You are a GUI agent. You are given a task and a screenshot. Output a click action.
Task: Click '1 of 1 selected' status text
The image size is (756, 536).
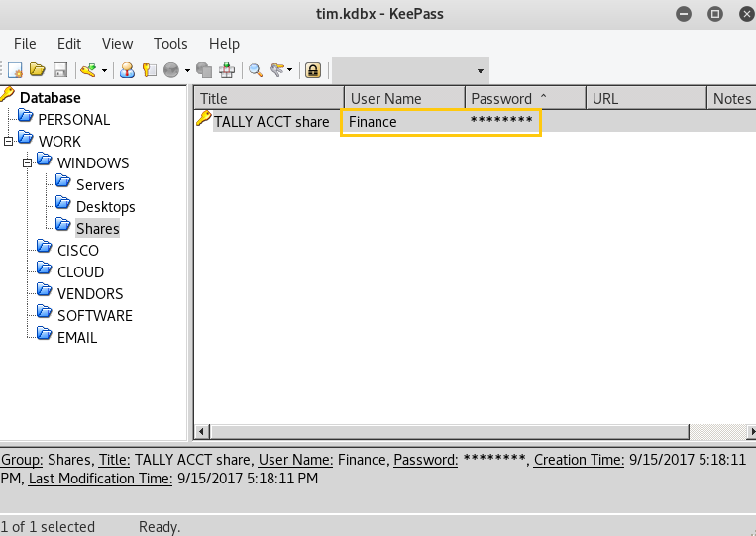48,527
